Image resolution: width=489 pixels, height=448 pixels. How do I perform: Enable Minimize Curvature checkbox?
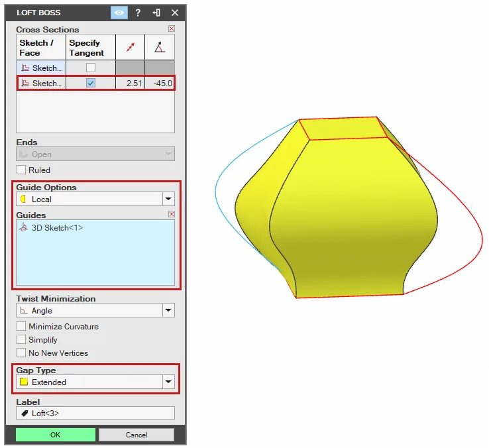21,326
